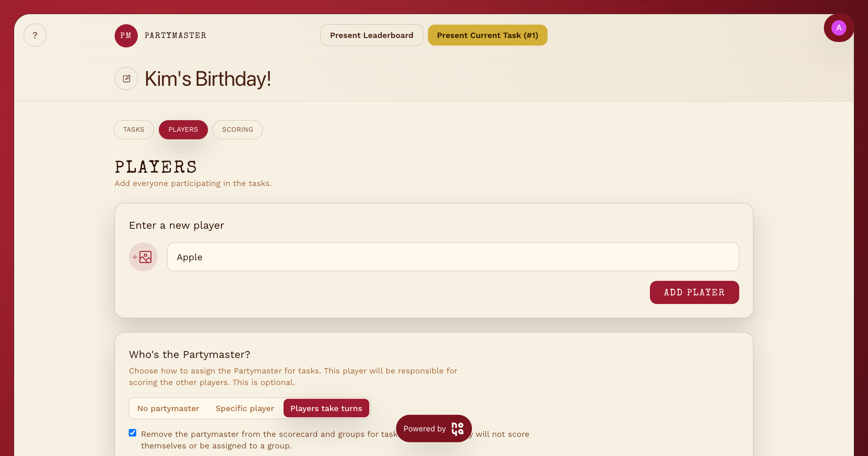Open the user avatar account menu

(x=838, y=28)
